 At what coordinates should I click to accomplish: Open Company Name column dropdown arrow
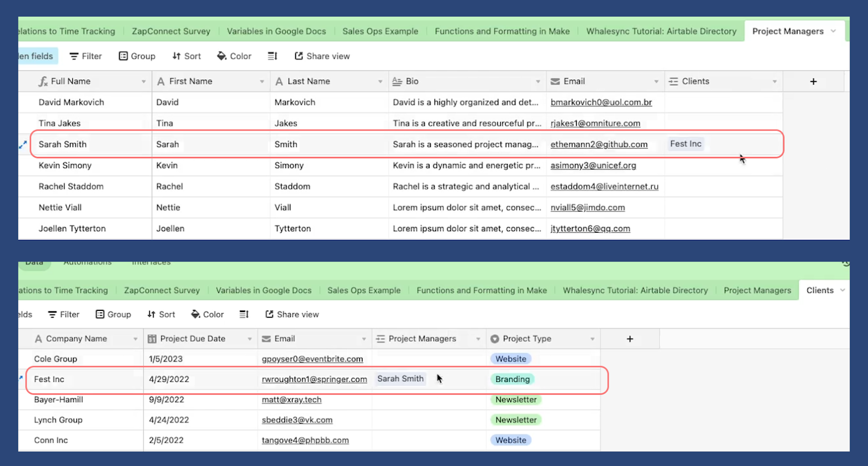coord(136,339)
